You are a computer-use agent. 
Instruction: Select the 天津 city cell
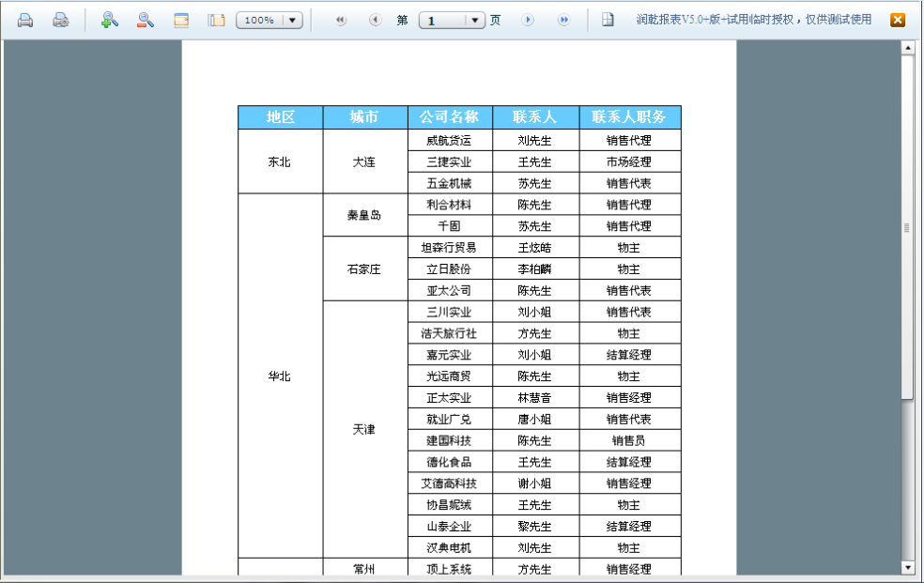pos(364,430)
